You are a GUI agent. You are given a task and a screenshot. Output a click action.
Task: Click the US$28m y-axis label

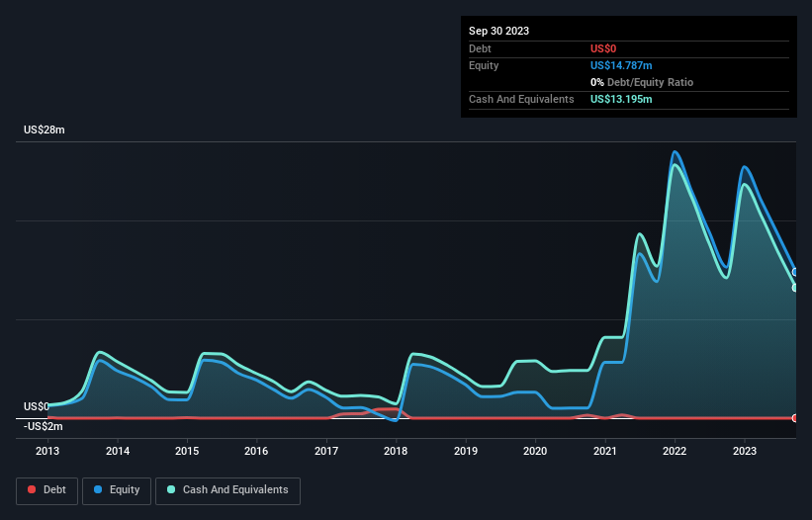(x=45, y=130)
